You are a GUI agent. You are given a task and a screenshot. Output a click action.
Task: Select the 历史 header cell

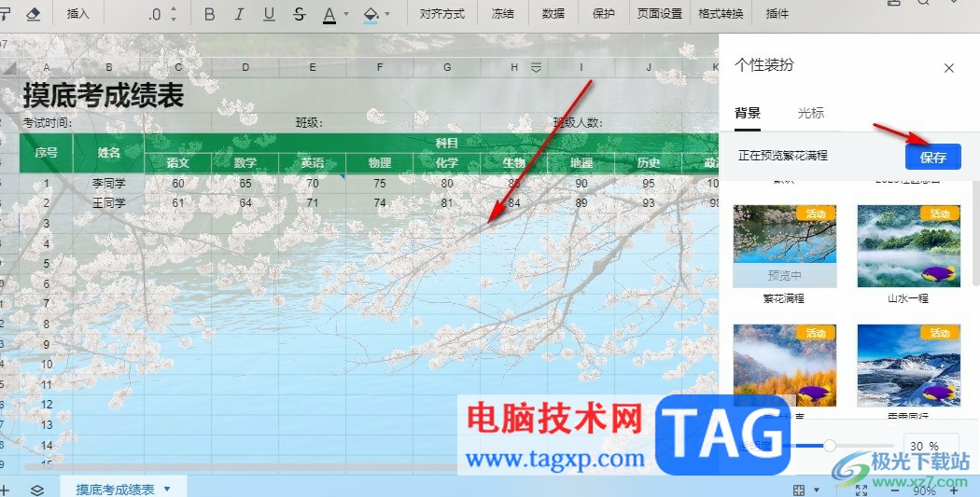click(x=648, y=163)
